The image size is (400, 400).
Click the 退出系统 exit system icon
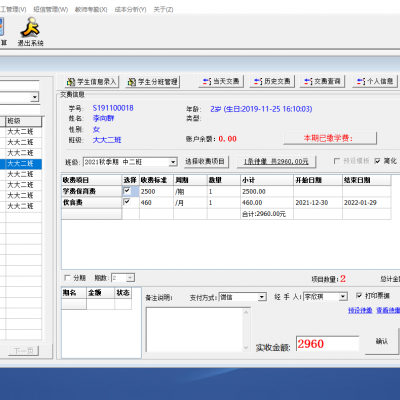tap(30, 32)
